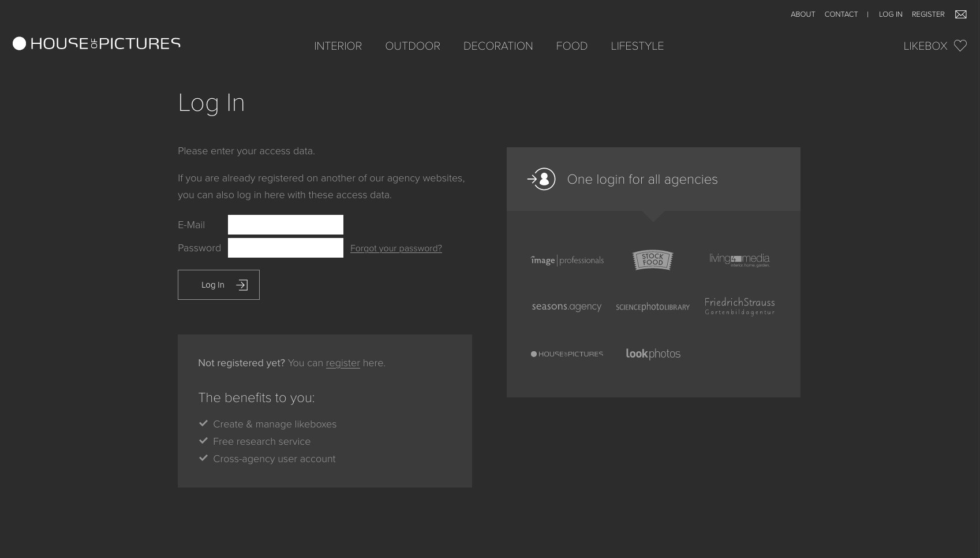
Task: Click the seasons.agency logo
Action: pos(566,307)
